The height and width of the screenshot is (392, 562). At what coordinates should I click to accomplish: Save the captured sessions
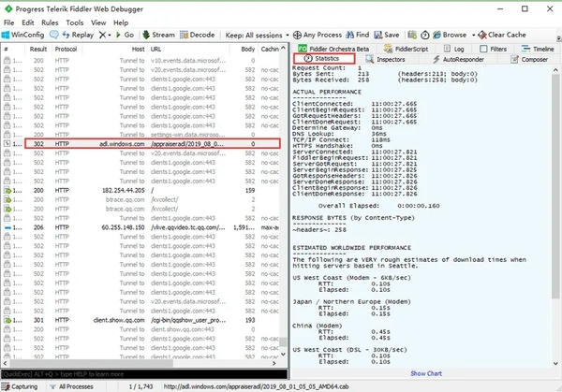click(387, 35)
